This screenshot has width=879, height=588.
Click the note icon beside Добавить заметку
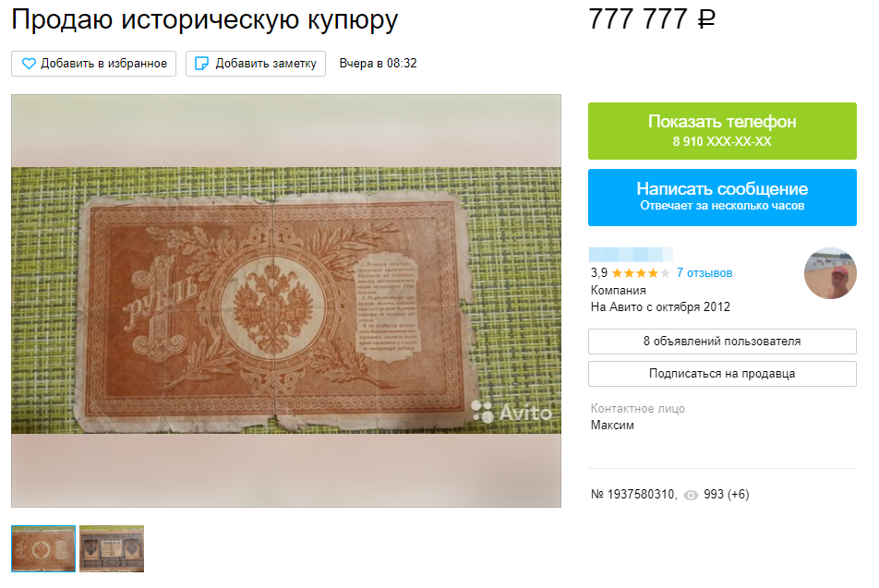click(201, 64)
